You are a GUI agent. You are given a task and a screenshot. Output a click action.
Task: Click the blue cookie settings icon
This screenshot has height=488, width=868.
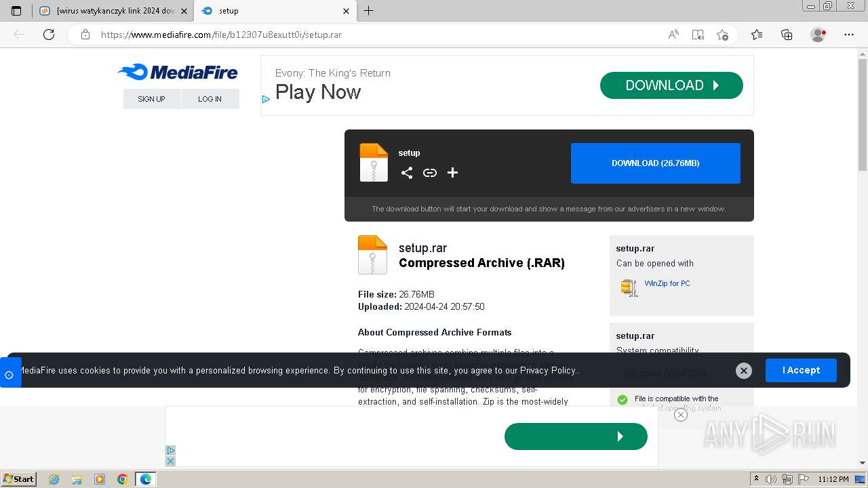(x=9, y=374)
